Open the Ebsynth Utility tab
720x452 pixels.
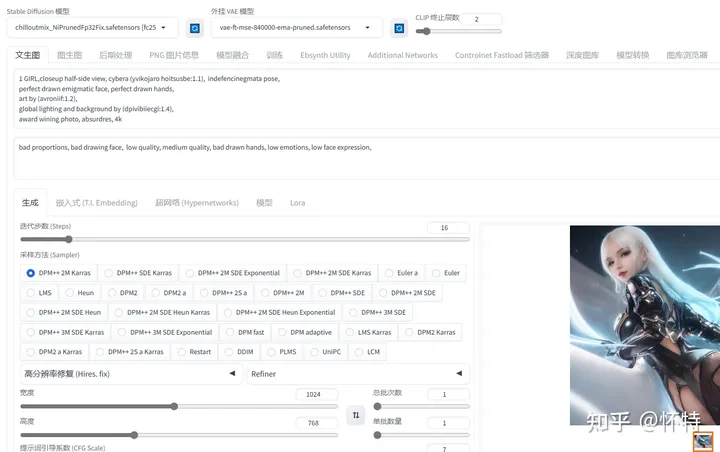[325, 55]
